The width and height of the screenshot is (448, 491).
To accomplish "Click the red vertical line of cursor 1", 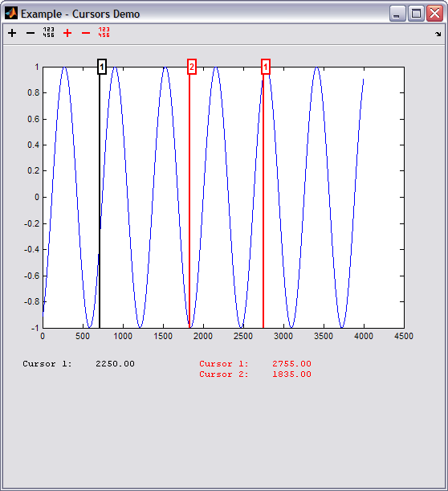I will point(263,200).
